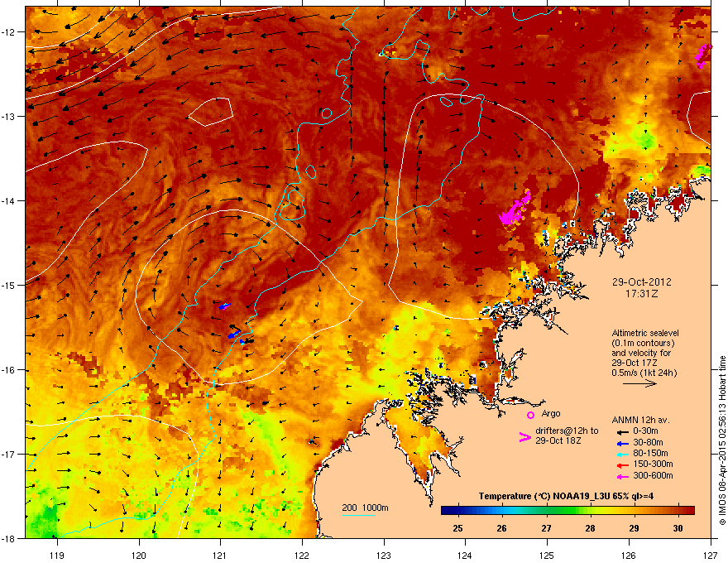Click the color bar value 30
Image resolution: width=728 pixels, height=563 pixels.
[x=678, y=528]
